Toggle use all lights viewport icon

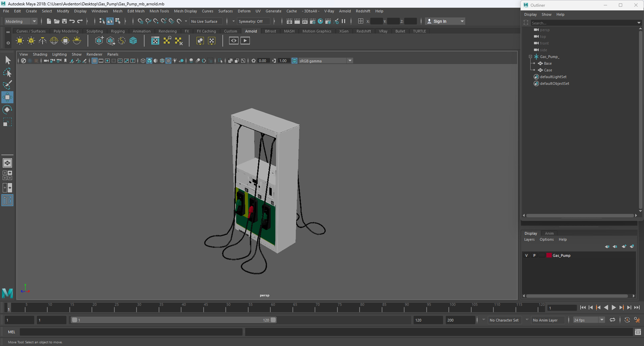click(175, 61)
